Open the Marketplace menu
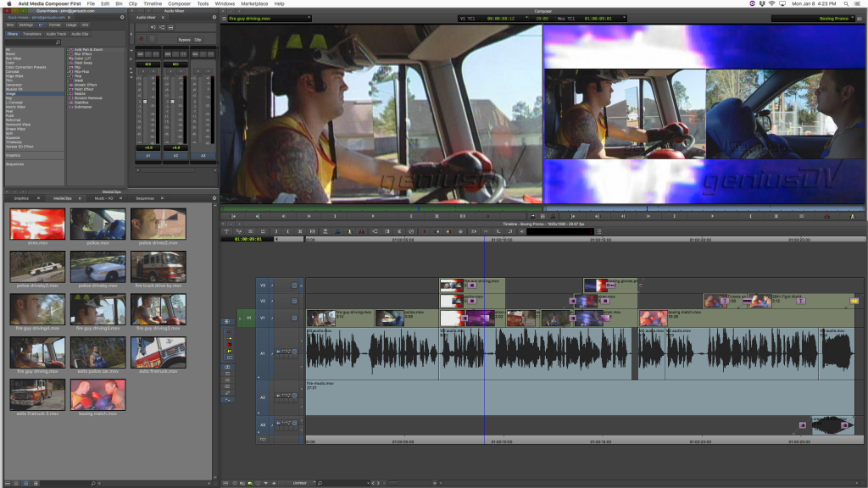 (x=254, y=3)
